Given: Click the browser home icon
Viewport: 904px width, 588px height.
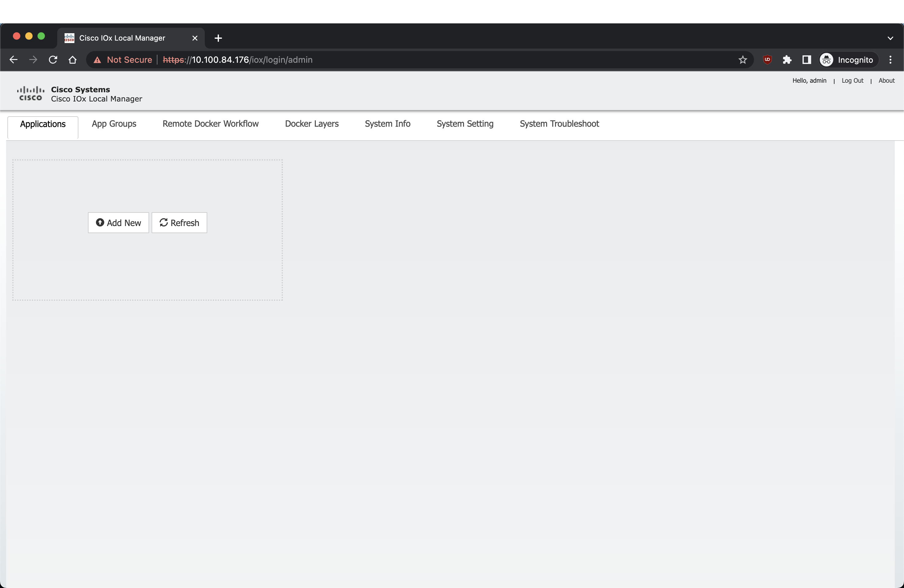Looking at the screenshot, I should click(73, 60).
